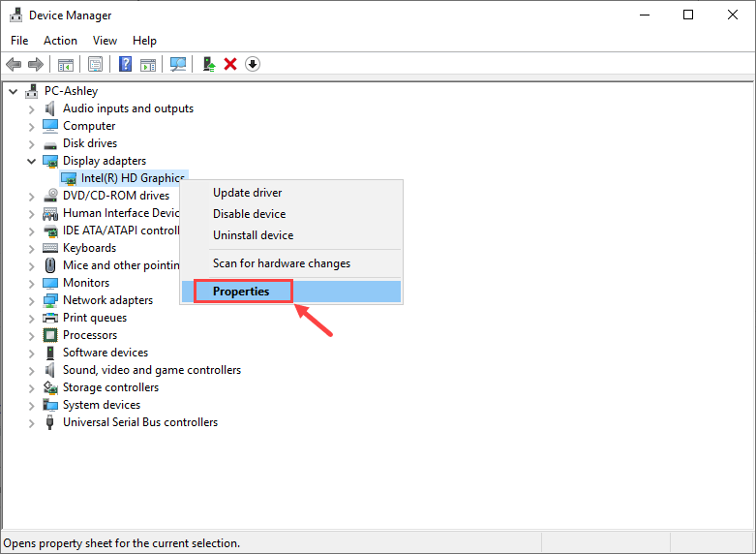Image resolution: width=756 pixels, height=554 pixels.
Task: Open the Action menu
Action: pos(60,41)
